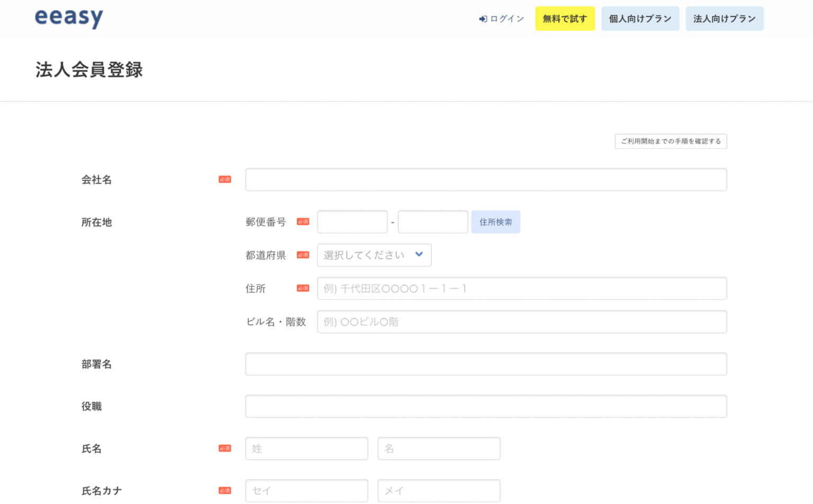Viewport: 813px width, 504px height.
Task: Click the 必須 badge beside 都道府県
Action: point(303,255)
